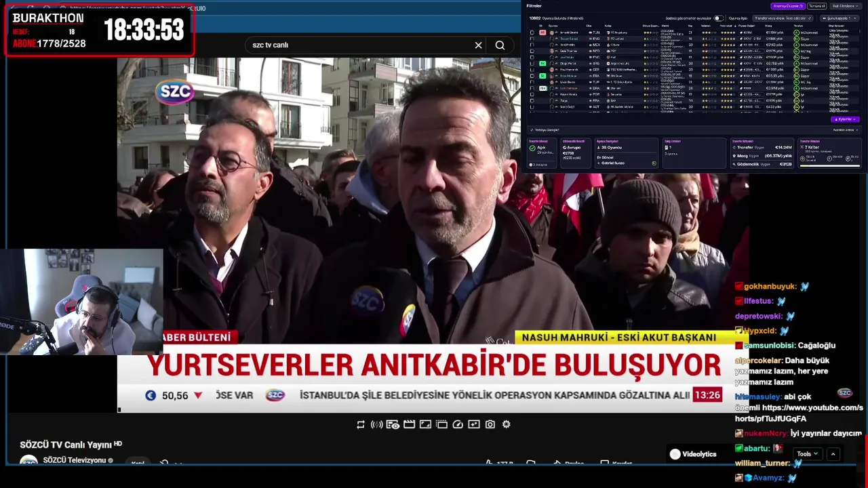The image size is (868, 488).
Task: Click the search magnifier icon beside the YouTube search field
Action: [x=500, y=45]
